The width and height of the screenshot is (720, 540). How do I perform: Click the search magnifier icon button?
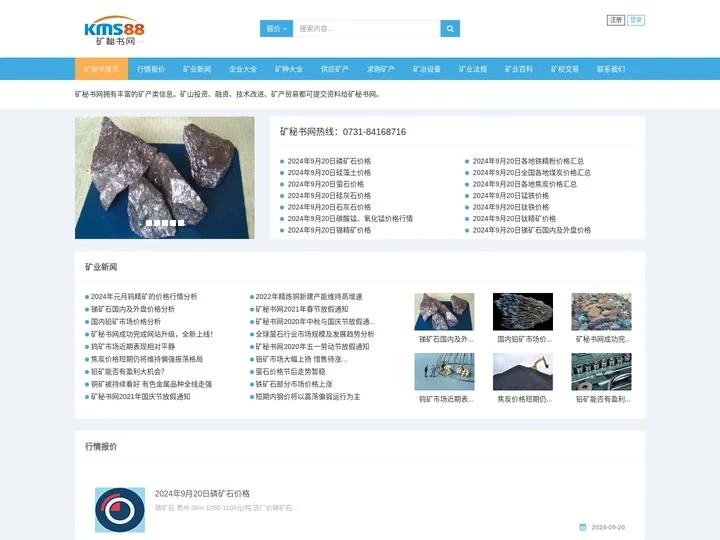pos(450,29)
